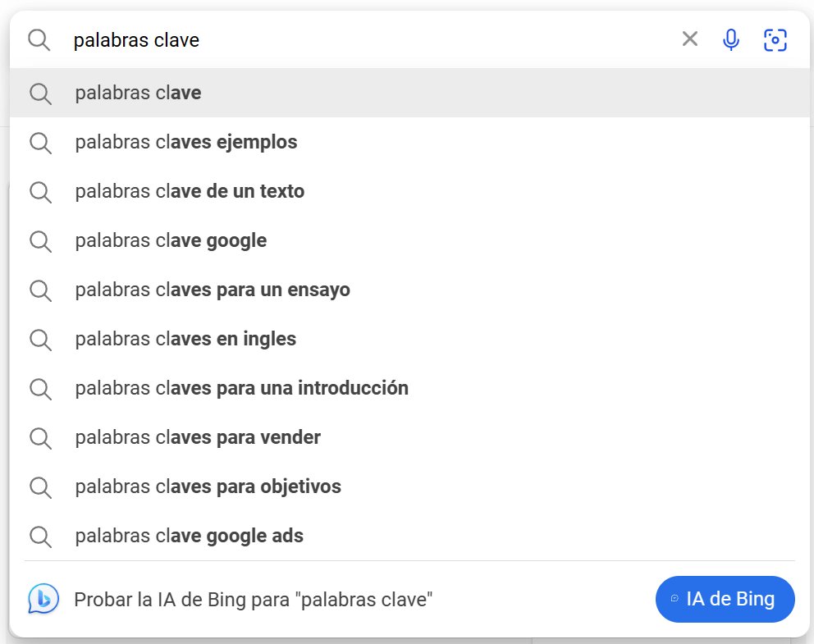Image resolution: width=814 pixels, height=644 pixels.
Task: Clear the search box with the X icon
Action: 689,38
